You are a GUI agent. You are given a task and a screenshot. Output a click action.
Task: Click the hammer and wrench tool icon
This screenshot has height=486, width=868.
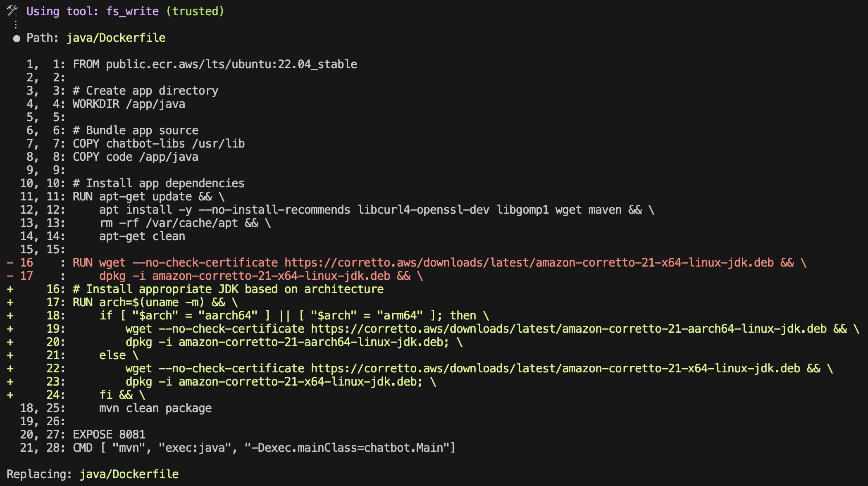(x=12, y=11)
